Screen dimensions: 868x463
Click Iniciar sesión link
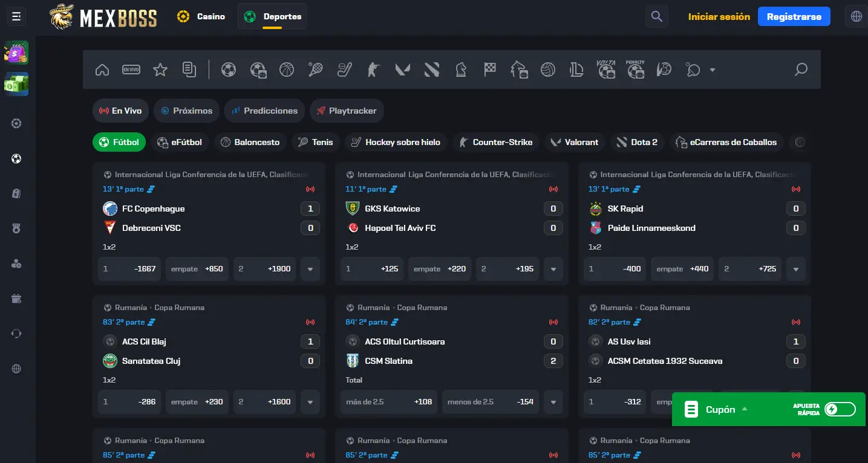(719, 17)
